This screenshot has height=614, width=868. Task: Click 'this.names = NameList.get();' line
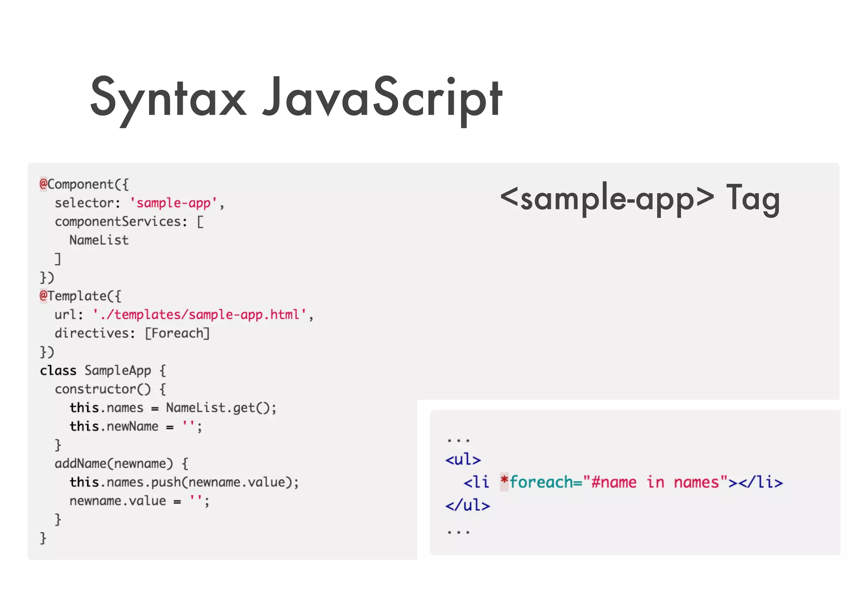tap(173, 408)
